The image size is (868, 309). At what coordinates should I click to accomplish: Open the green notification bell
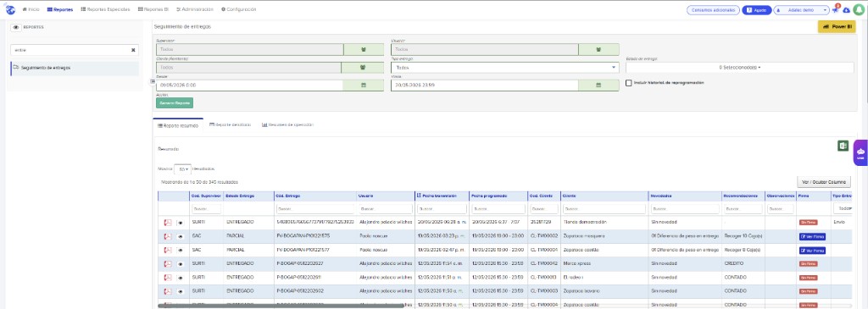pyautogui.click(x=860, y=10)
